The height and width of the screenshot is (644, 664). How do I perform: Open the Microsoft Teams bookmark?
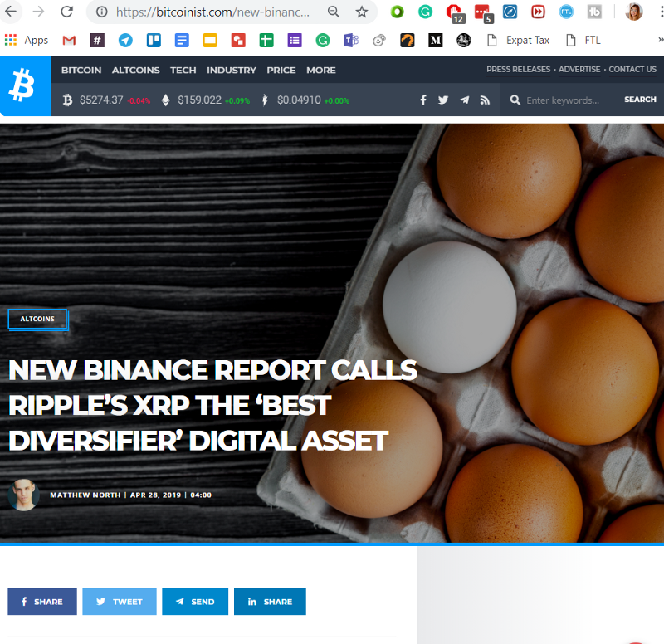point(351,41)
